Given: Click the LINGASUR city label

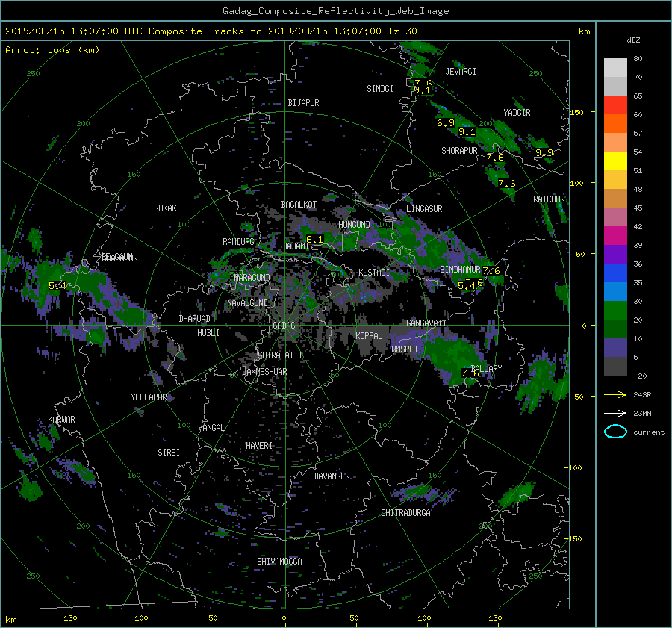Looking at the screenshot, I should [x=424, y=209].
